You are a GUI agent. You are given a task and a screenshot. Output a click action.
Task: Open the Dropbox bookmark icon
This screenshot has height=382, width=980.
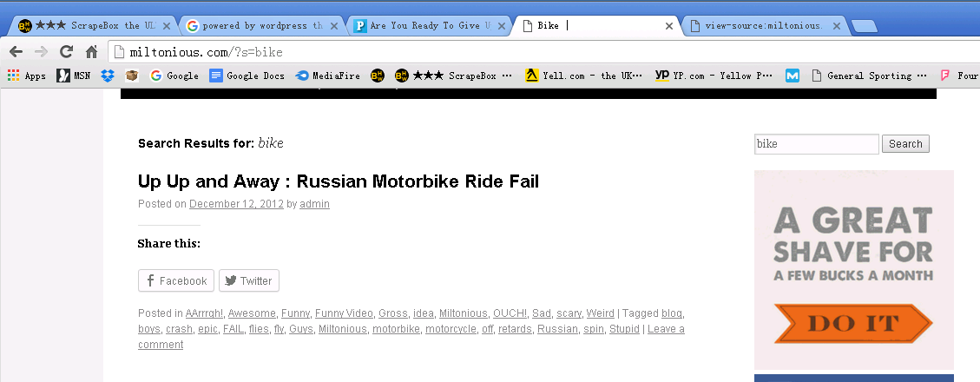108,76
